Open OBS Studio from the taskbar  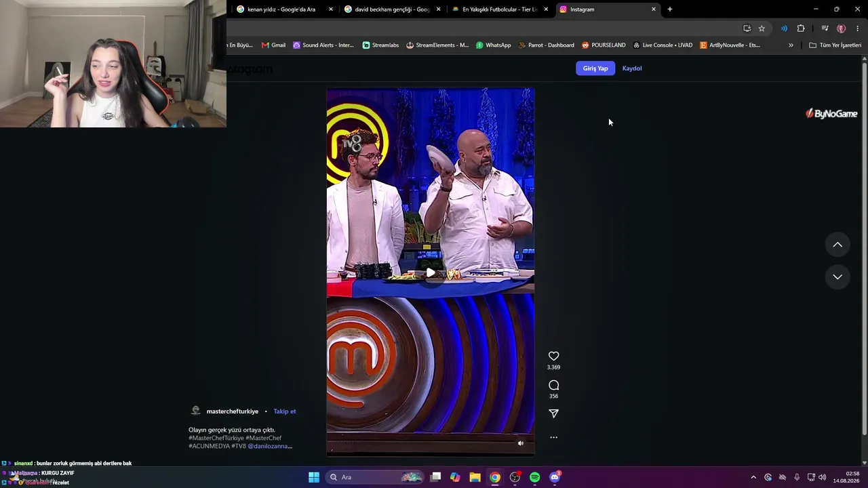click(515, 477)
